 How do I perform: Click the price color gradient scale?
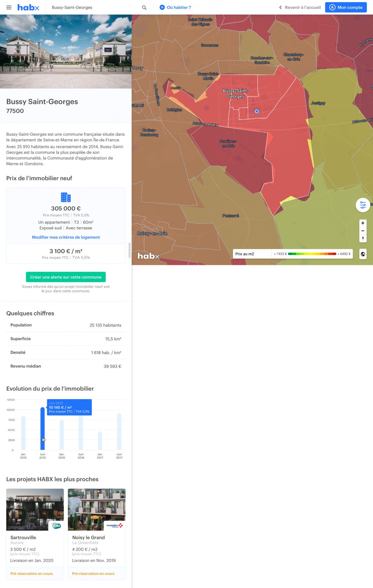312,254
